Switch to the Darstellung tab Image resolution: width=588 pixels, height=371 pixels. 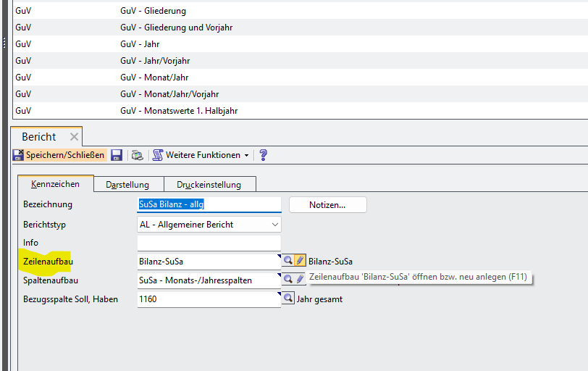127,185
